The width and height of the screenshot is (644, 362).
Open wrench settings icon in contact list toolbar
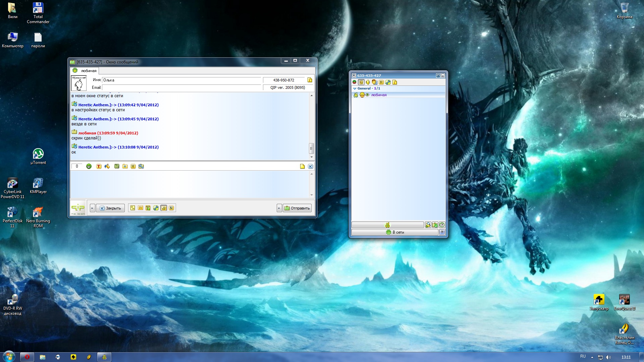(x=388, y=82)
